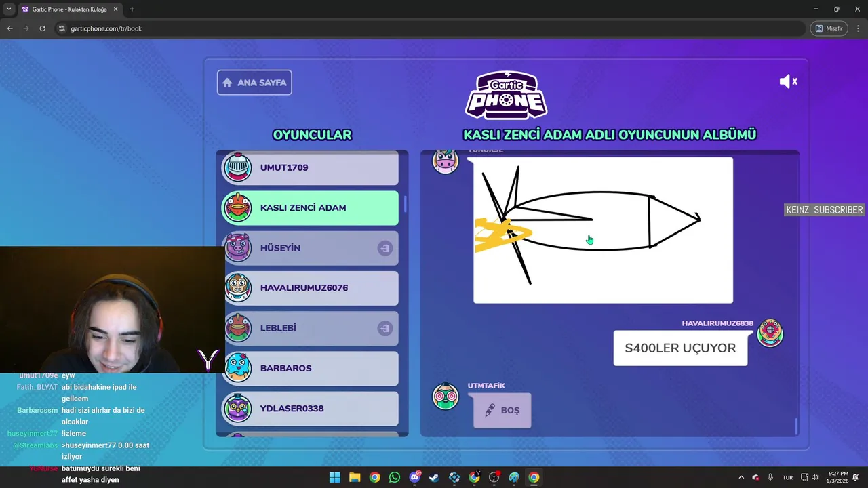Click YDLASER0338's avatar icon
Image resolution: width=868 pixels, height=488 pixels.
(x=238, y=408)
